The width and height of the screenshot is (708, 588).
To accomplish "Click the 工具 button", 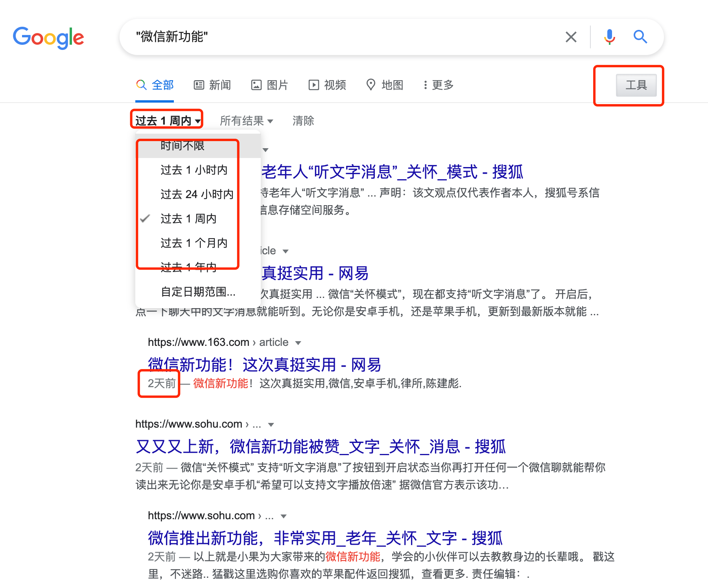I will tap(636, 85).
